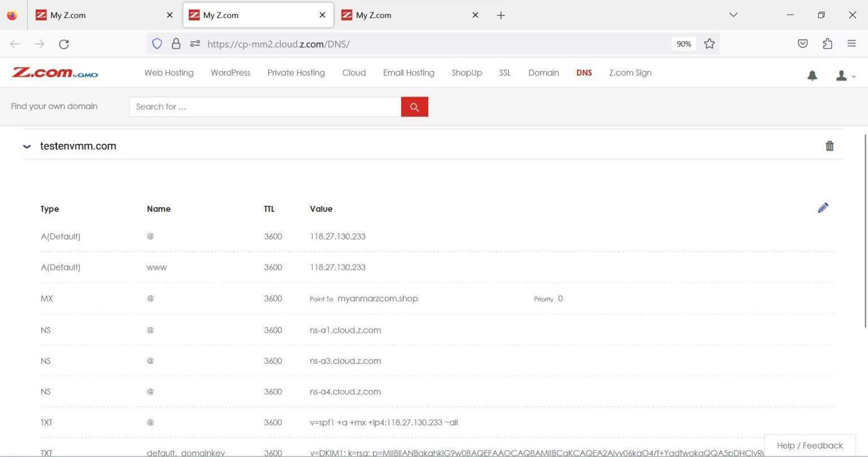Click the ns-a3.cloud.z.com value
Image resolution: width=868 pixels, height=457 pixels.
pos(345,360)
